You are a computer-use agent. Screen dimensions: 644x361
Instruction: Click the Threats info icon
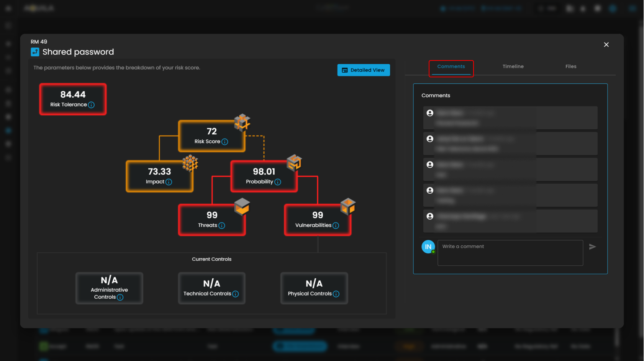click(222, 225)
